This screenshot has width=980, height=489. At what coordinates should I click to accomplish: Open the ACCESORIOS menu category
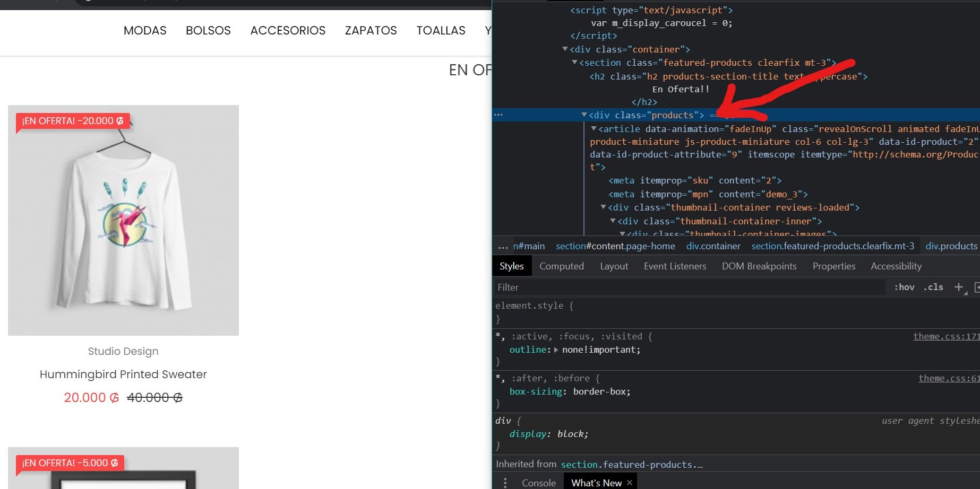(x=288, y=31)
